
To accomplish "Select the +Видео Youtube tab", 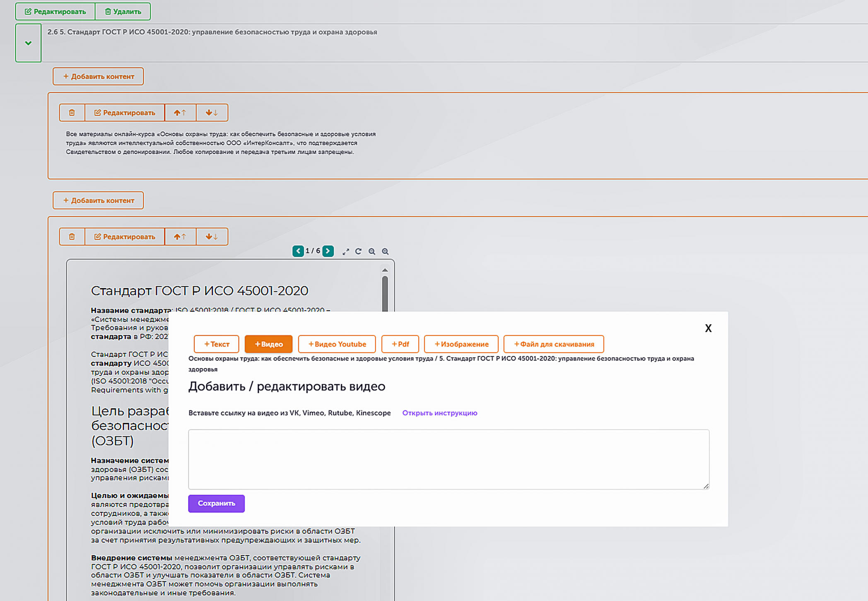I will pos(337,344).
